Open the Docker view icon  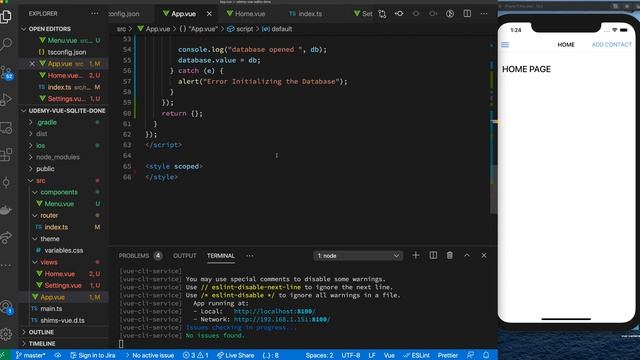pos(6,210)
